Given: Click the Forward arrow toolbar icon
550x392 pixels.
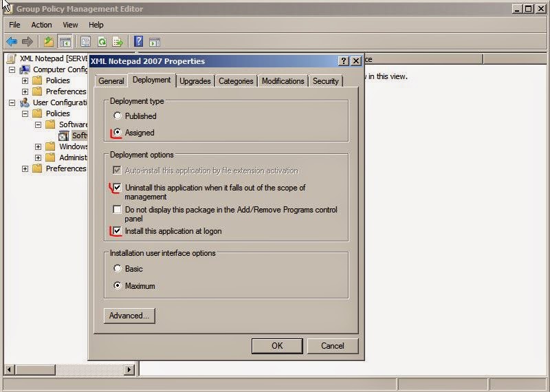Looking at the screenshot, I should point(27,42).
